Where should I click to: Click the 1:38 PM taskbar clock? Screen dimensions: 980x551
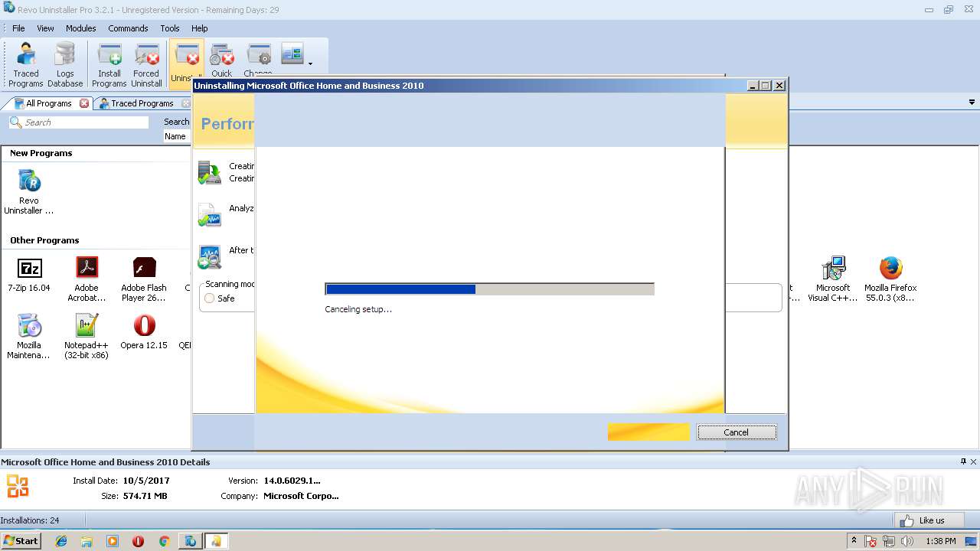click(x=940, y=541)
